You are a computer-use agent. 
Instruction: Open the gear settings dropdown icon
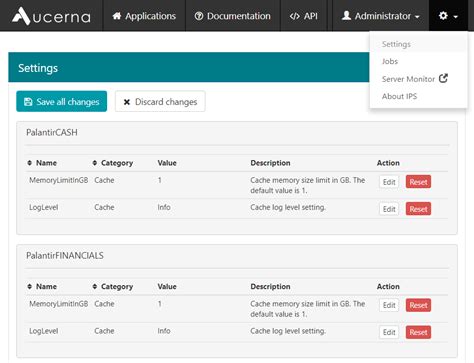point(448,16)
